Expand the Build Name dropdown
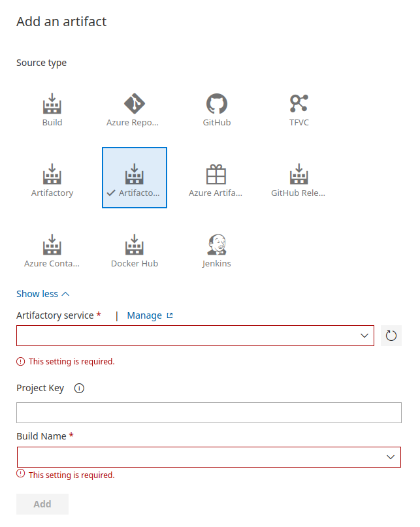The height and width of the screenshot is (527, 420). (x=208, y=457)
